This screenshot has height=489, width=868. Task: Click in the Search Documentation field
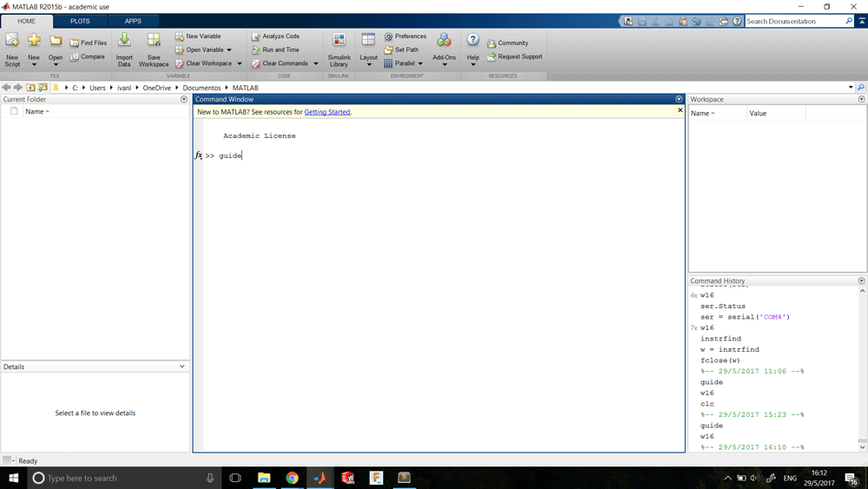click(794, 21)
